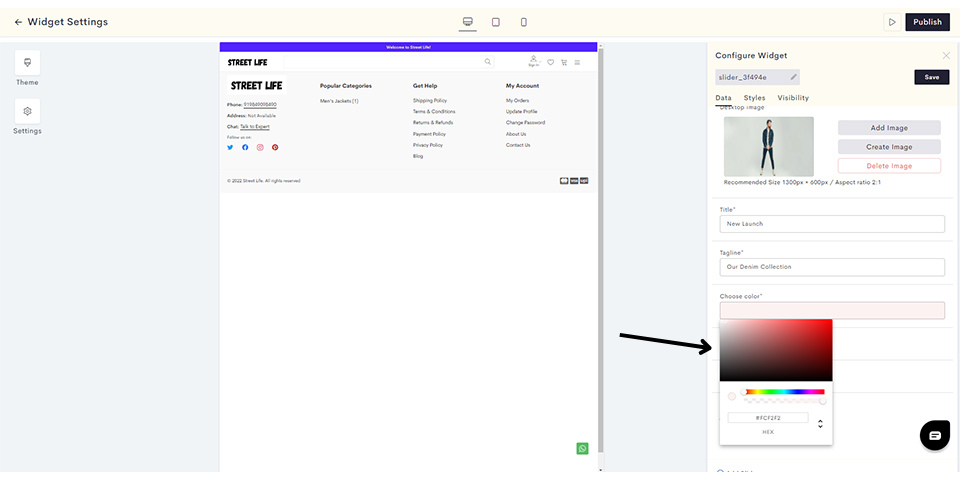This screenshot has width=960, height=480.
Task: Switch to desktop preview mode
Action: click(x=467, y=22)
